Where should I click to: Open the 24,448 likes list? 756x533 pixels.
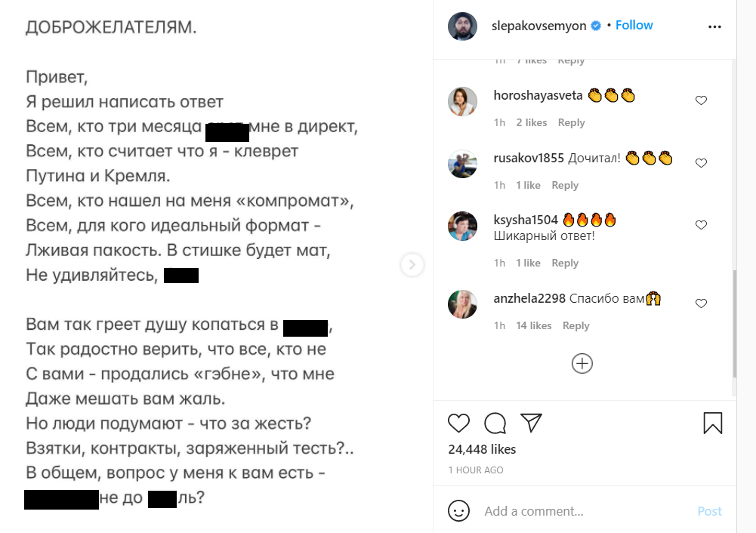point(483,449)
